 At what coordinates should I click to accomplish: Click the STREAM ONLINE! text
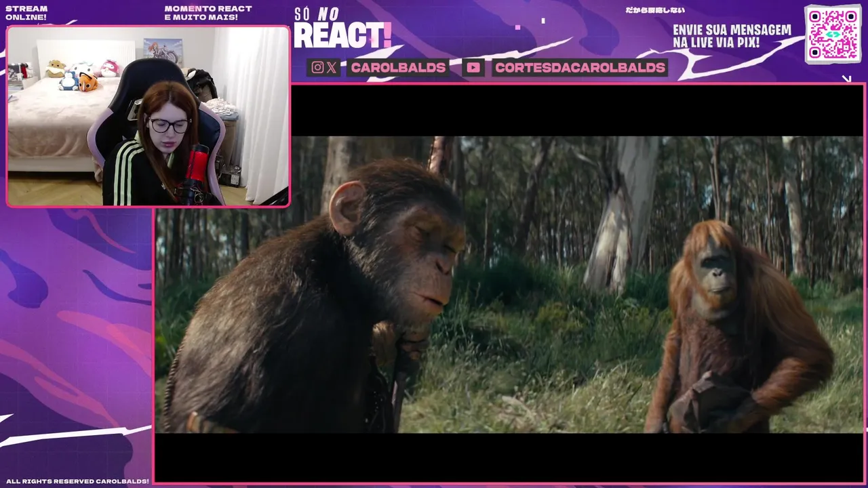(26, 13)
